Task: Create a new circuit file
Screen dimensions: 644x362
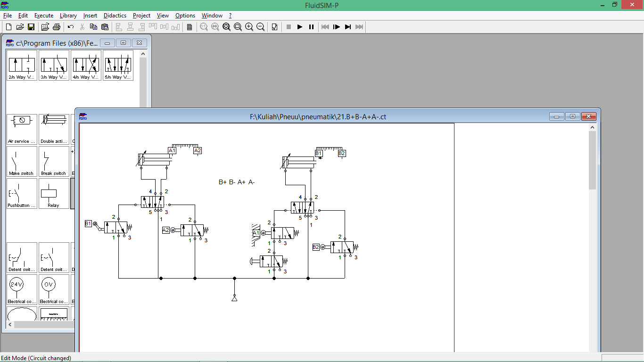Action: click(8, 27)
